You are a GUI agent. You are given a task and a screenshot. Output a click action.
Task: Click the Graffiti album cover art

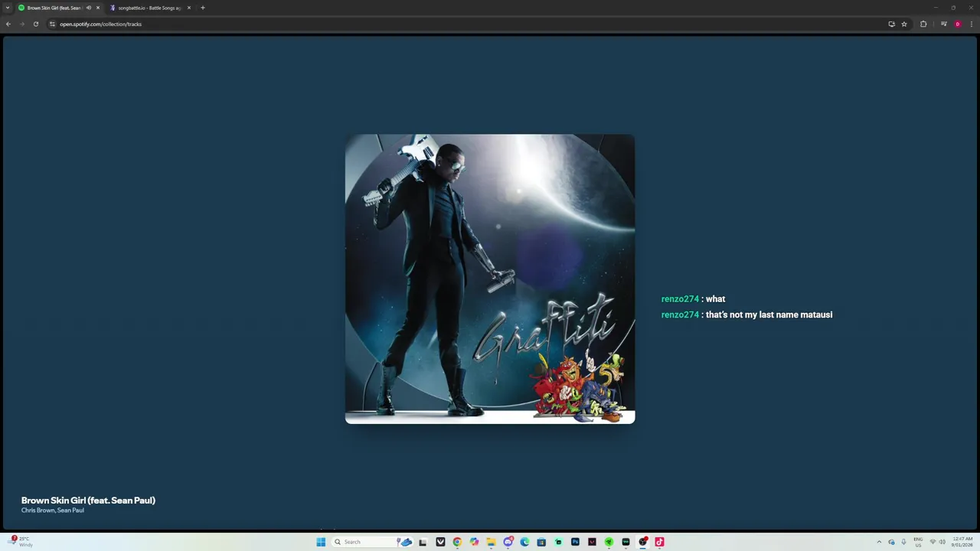click(490, 279)
